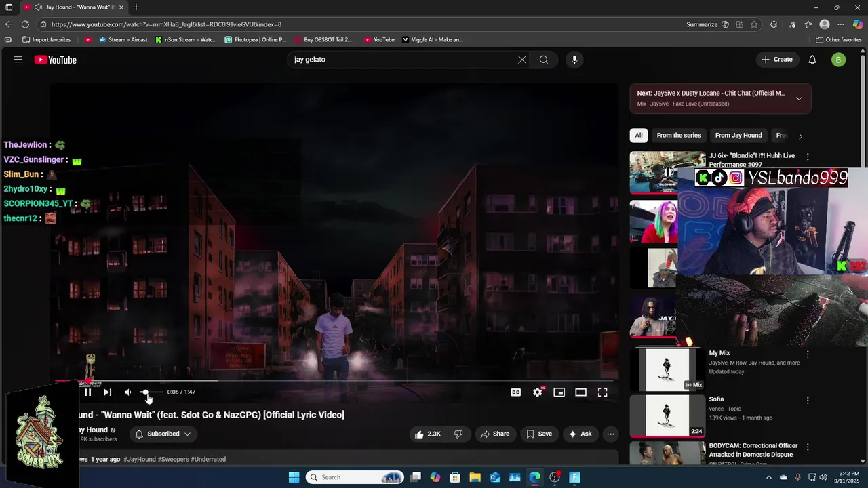Open Viggle AI bookmark

click(x=433, y=40)
